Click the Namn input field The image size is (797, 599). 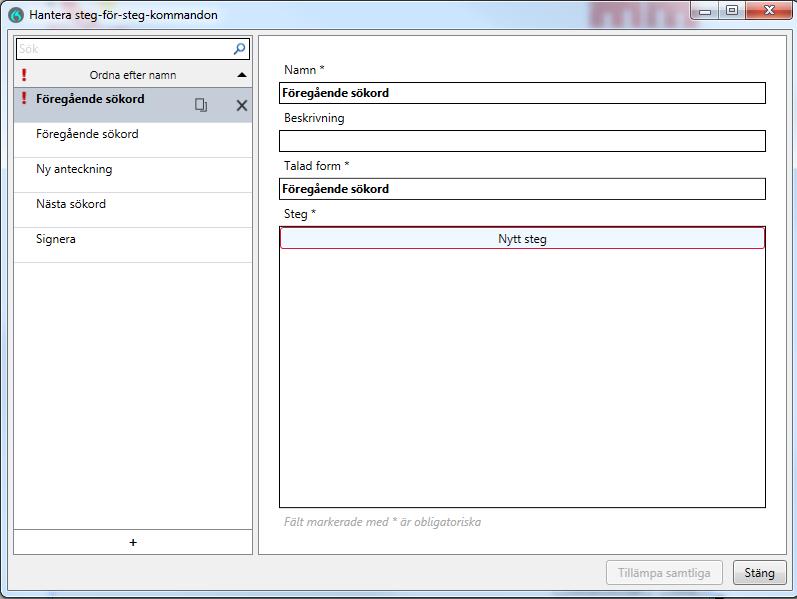click(522, 93)
